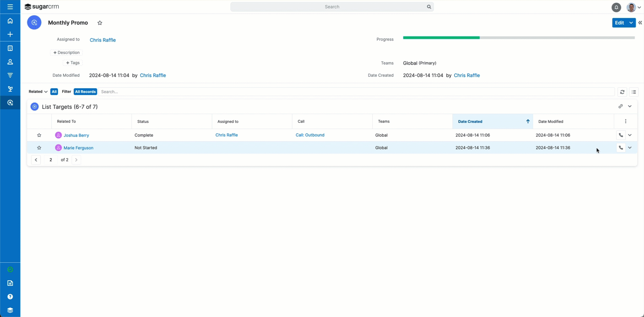This screenshot has height=317, width=644.
Task: Click the phone icon on Joshua Berry's row
Action: point(620,135)
